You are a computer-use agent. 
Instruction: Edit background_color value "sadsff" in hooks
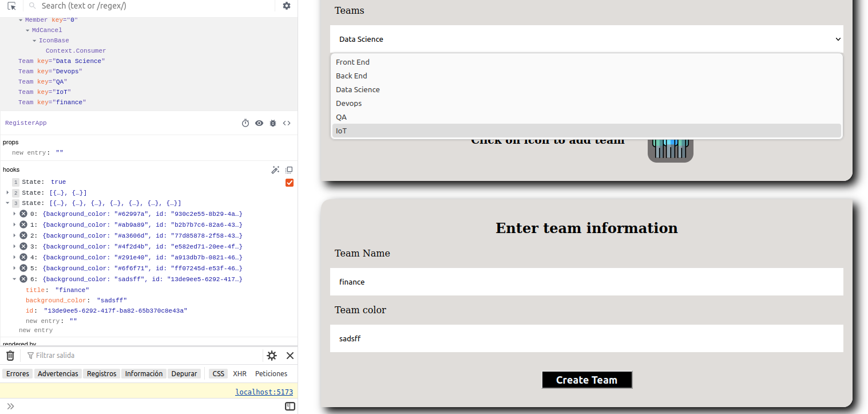click(112, 300)
